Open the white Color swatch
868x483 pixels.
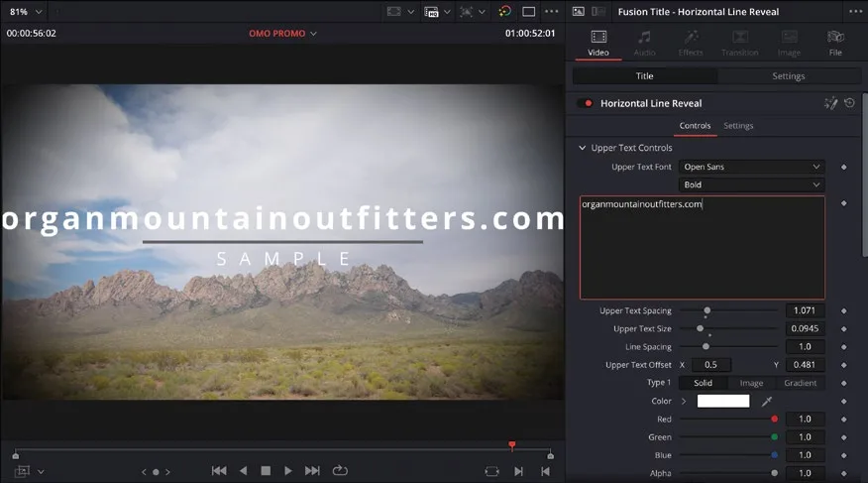[x=723, y=401]
